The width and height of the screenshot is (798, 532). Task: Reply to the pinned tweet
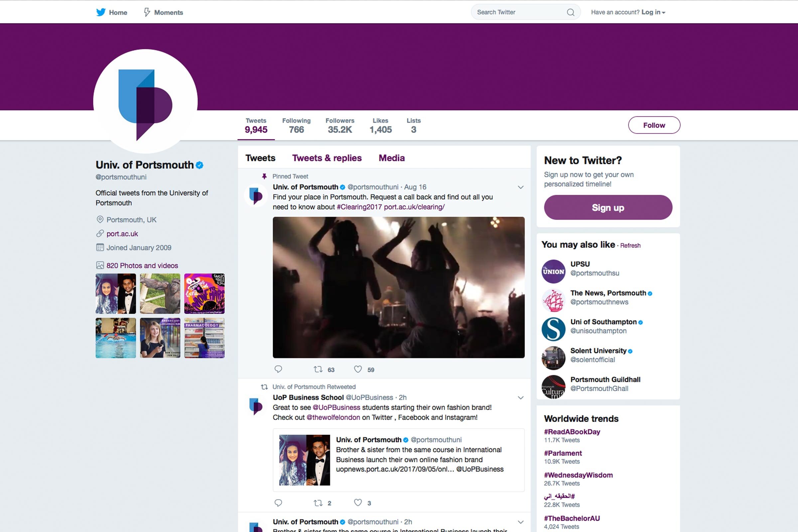278,369
